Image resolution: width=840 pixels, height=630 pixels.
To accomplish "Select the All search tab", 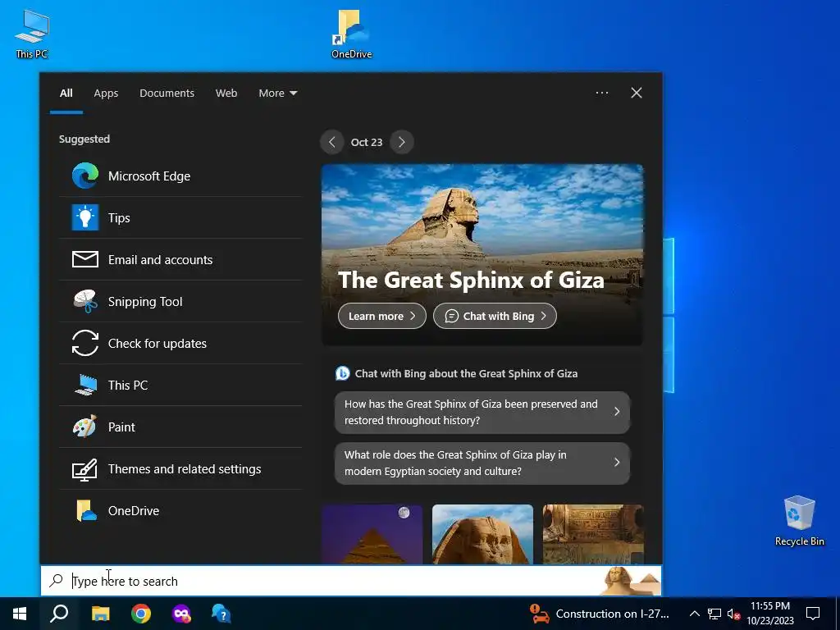I will tap(66, 94).
